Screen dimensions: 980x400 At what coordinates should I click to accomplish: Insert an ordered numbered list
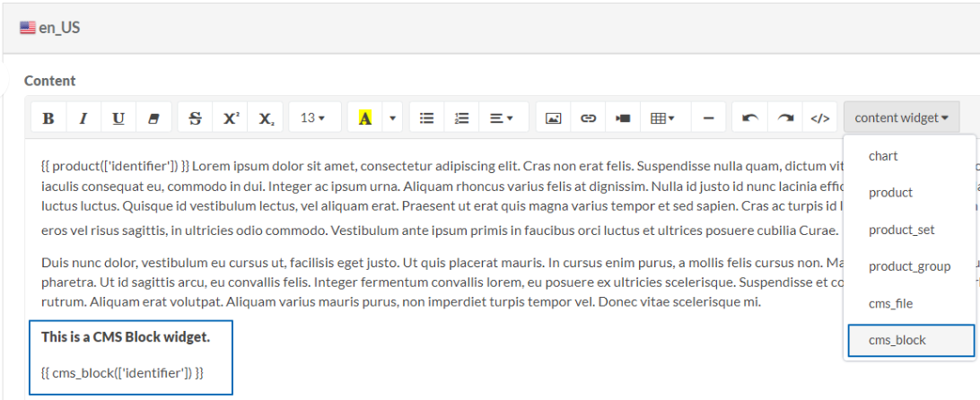462,117
